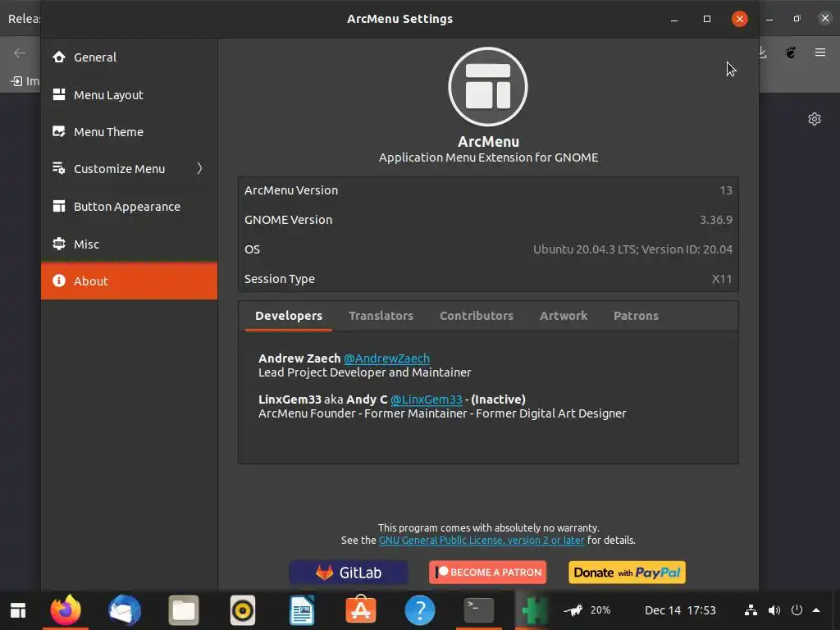Screen dimensions: 840x630
Task: Click the large ArcMenu logo
Action: (488, 87)
